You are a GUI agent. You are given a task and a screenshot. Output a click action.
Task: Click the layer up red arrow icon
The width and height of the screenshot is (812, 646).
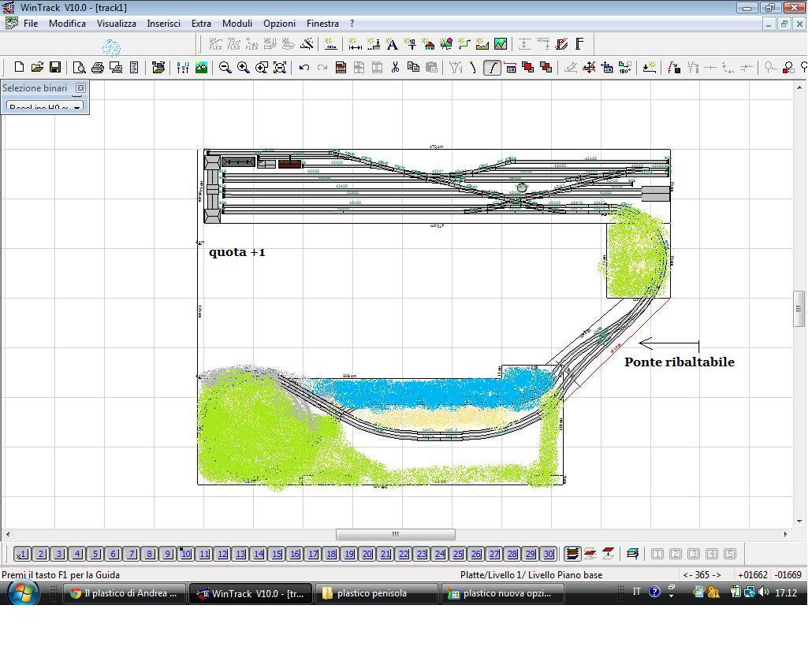(x=608, y=553)
